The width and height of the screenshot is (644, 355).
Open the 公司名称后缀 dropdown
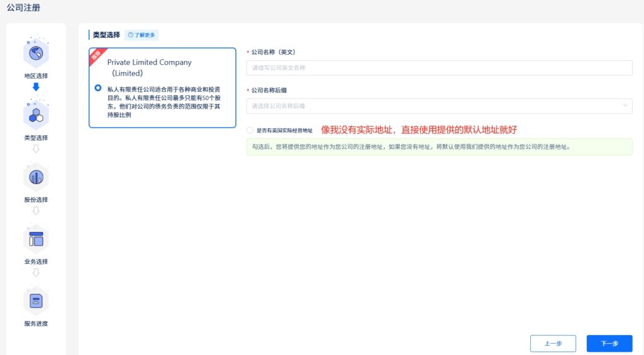(439, 106)
